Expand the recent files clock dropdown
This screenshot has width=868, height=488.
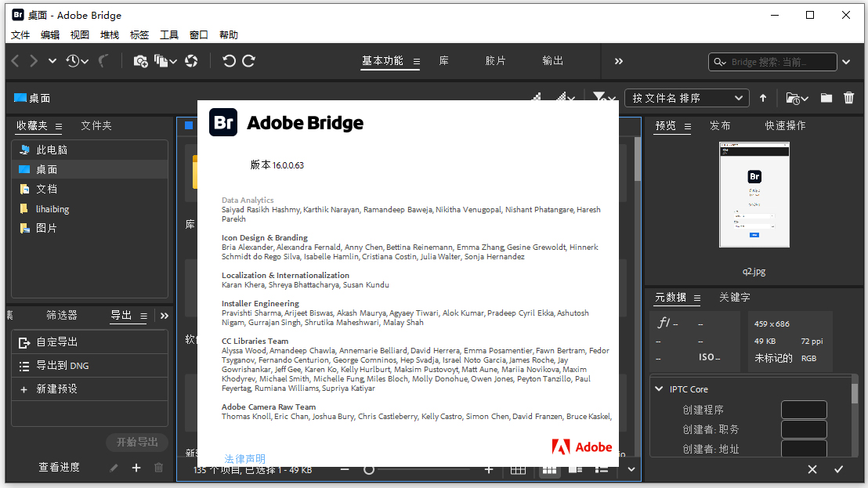point(74,60)
